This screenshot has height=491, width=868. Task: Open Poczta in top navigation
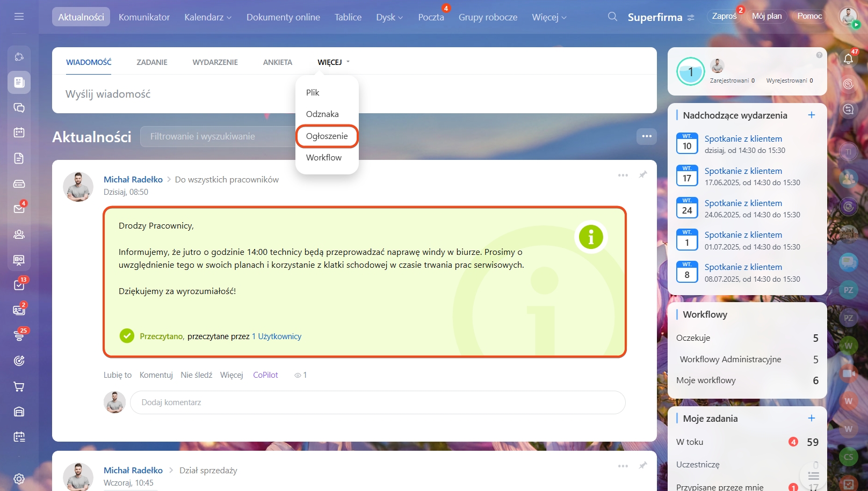coord(431,17)
